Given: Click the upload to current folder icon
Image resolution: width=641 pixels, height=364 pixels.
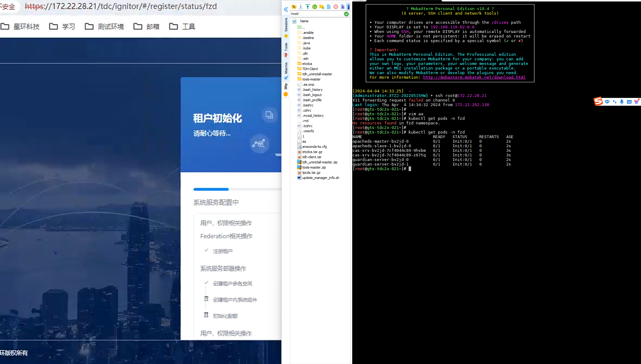Looking at the screenshot, I should [308, 7].
